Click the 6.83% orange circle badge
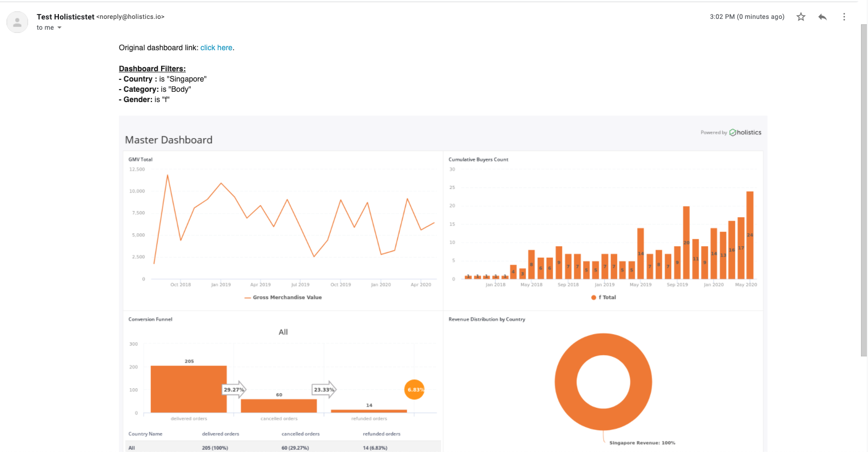Viewport: 868px width, 452px height. (x=415, y=389)
